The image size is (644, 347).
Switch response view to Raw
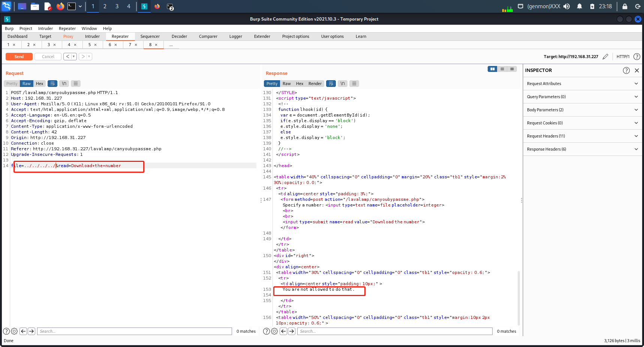(287, 84)
